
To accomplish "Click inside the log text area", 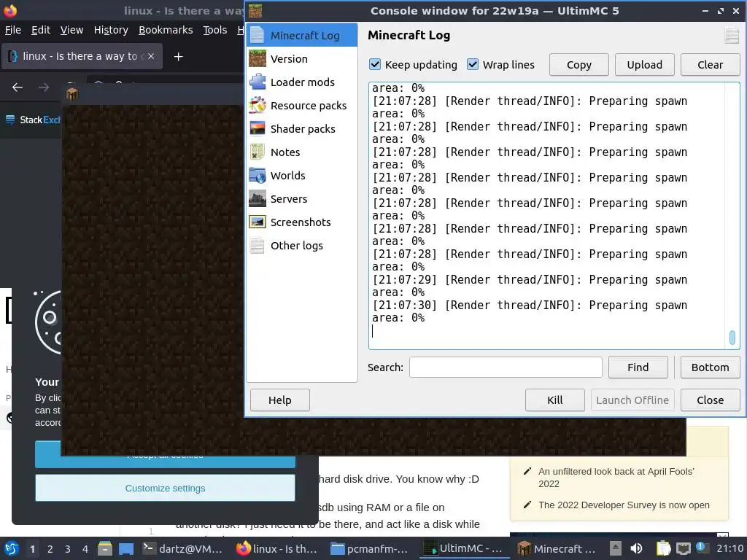I will pos(547,216).
